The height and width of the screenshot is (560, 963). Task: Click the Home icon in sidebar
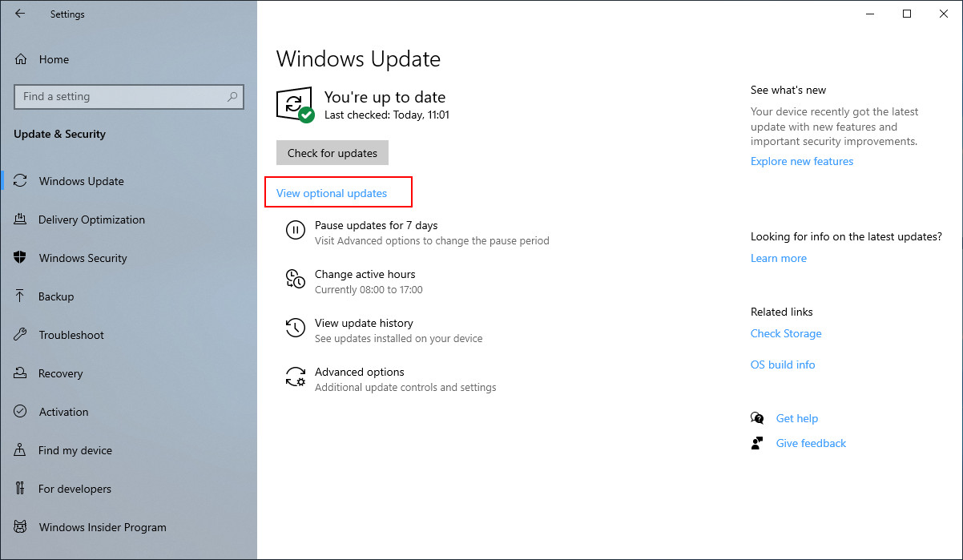click(21, 59)
